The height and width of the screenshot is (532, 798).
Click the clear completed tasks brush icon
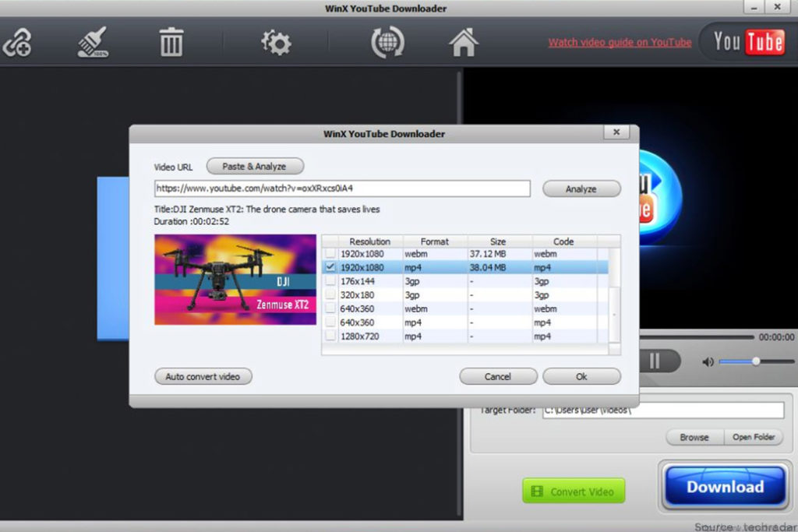pyautogui.click(x=94, y=42)
